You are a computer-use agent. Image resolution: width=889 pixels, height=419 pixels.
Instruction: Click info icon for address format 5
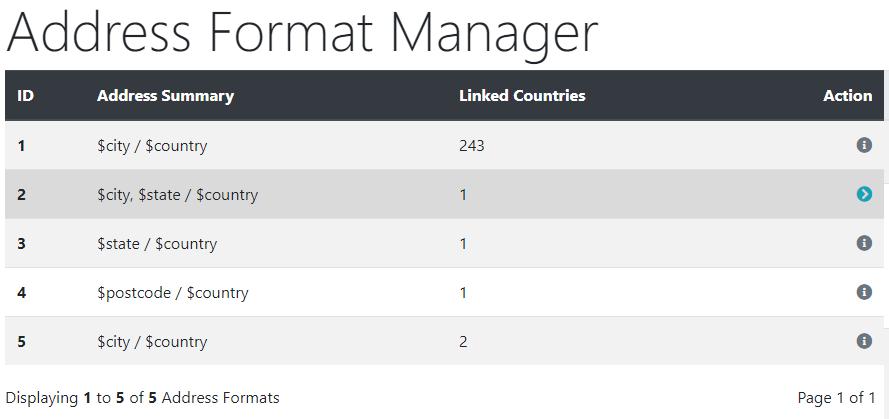tap(863, 341)
